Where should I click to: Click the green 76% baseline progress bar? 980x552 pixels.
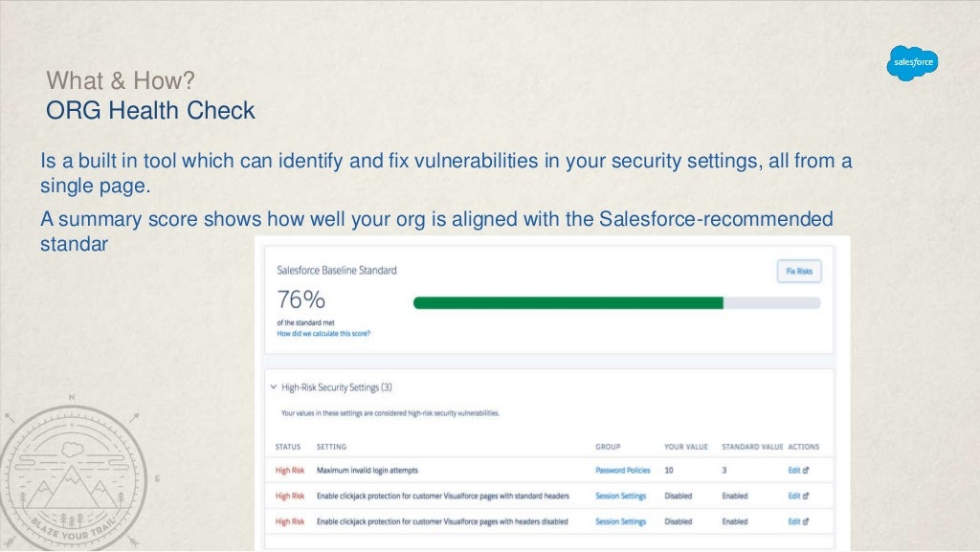pyautogui.click(x=568, y=302)
